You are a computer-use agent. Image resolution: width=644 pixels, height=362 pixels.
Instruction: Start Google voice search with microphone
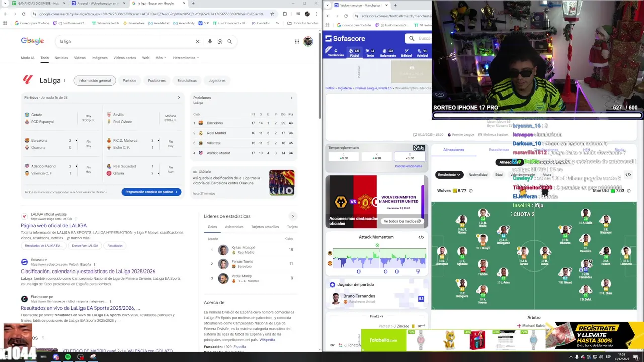210,41
